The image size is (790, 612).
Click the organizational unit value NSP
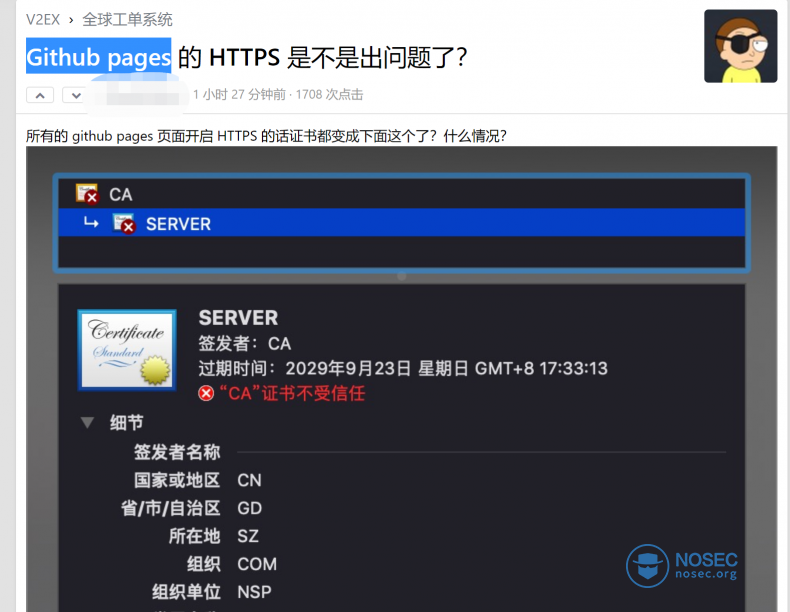pos(254,592)
